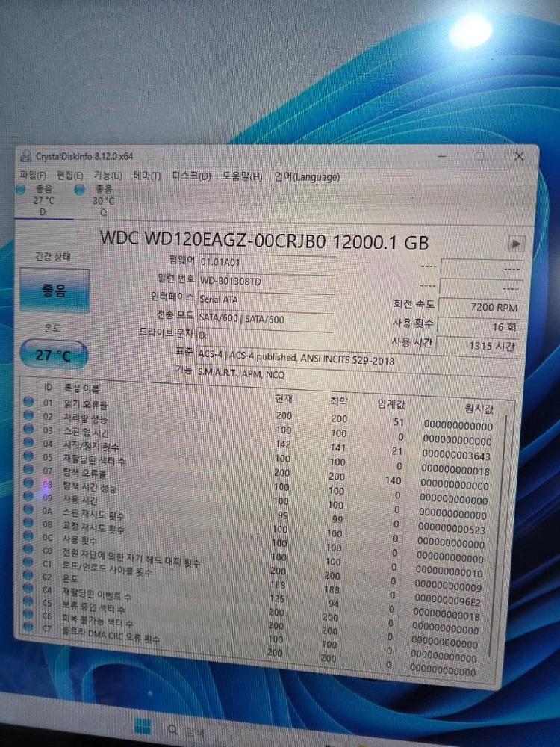Click the status circle for 03 스핀 업 시간
Screen dimensions: 560x747
(28, 429)
